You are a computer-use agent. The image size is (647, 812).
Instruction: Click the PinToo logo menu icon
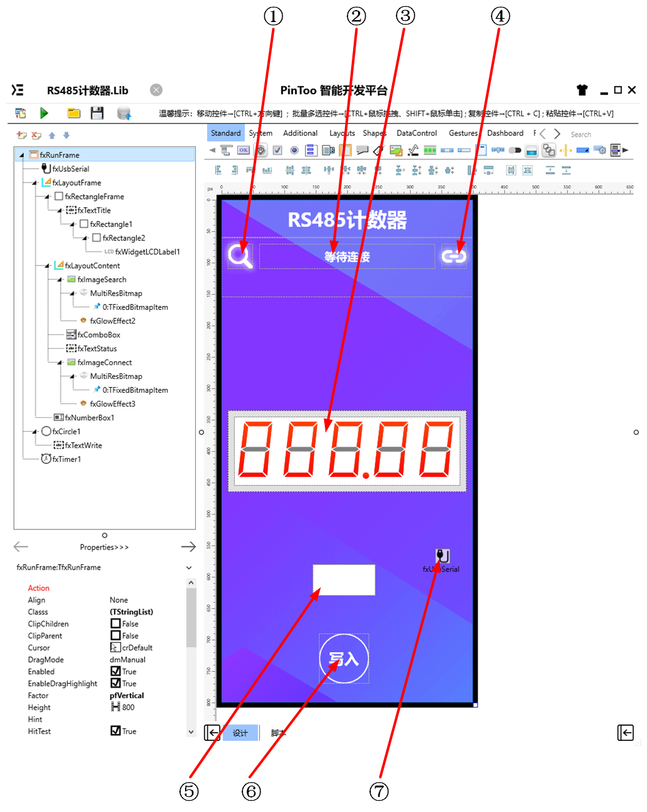tap(18, 90)
